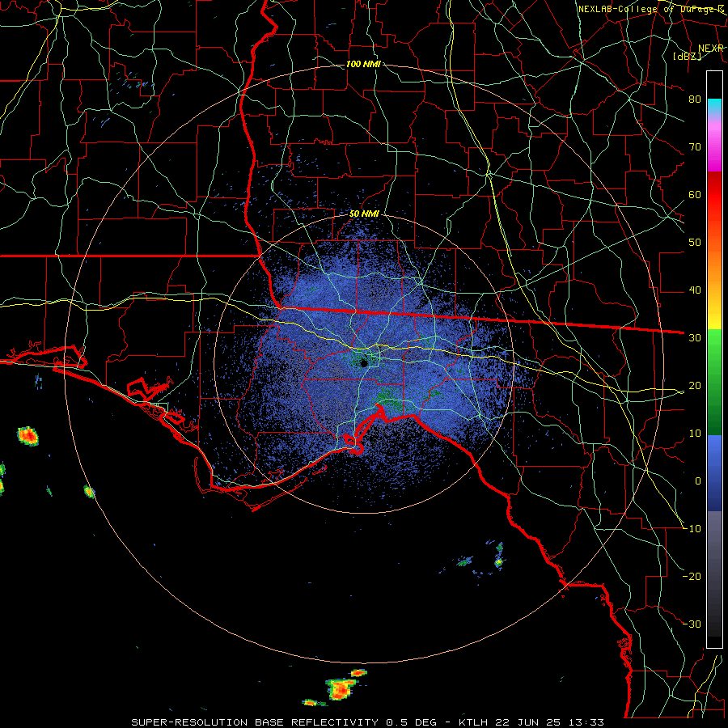Select the "-20" value on the dBZ scale
728x728 pixels.
point(692,576)
